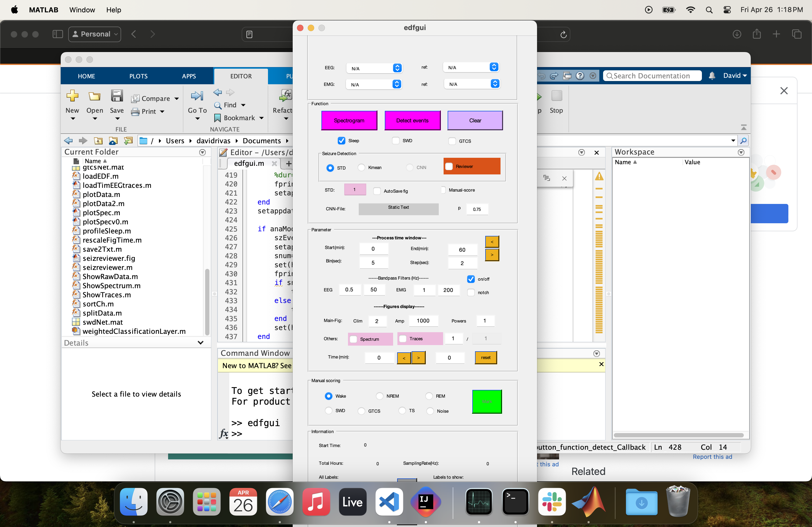Screen dimensions: 812x527
Task: Click the Help question mark icon in MATLAB toolbar
Action: point(580,76)
